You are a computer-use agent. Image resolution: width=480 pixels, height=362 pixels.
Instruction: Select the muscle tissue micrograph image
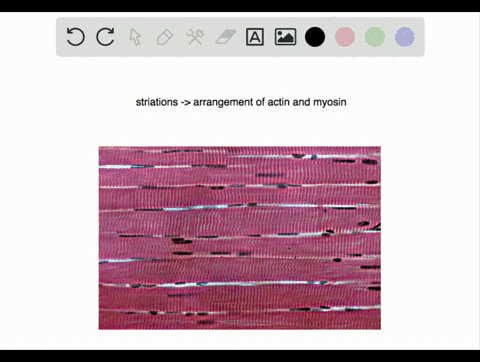(240, 238)
